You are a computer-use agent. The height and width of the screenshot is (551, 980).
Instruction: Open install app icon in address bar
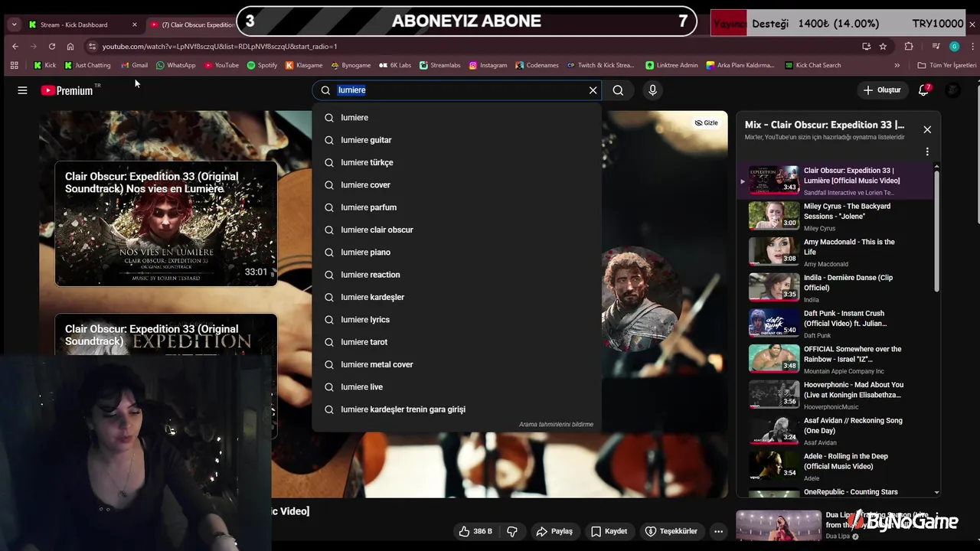[866, 46]
